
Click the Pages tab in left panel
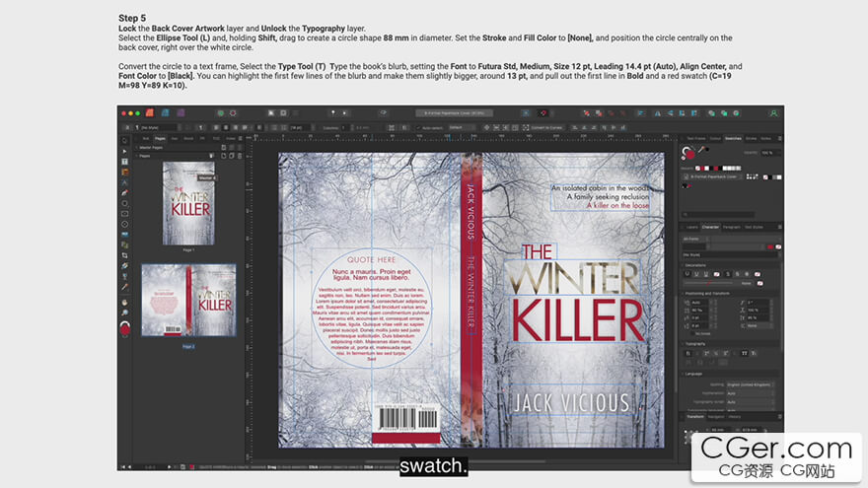click(160, 138)
